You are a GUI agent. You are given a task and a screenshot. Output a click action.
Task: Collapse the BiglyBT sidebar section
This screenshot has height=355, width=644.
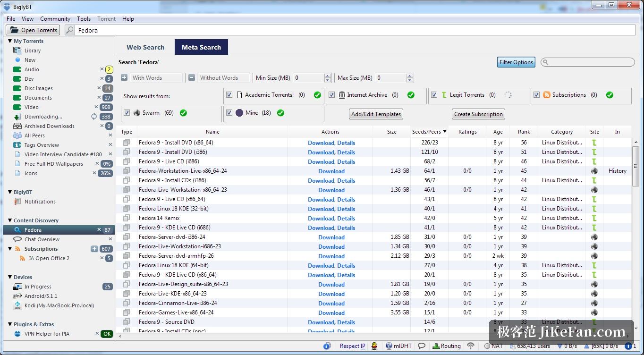point(10,192)
